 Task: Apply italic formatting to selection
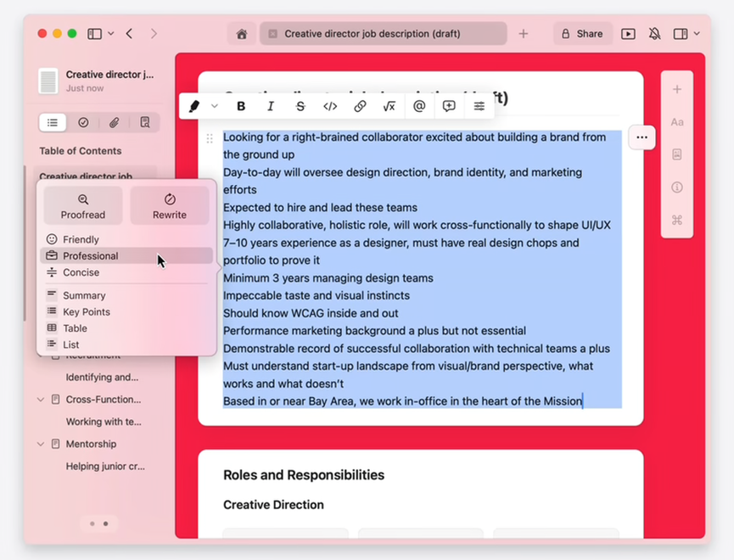pos(271,106)
